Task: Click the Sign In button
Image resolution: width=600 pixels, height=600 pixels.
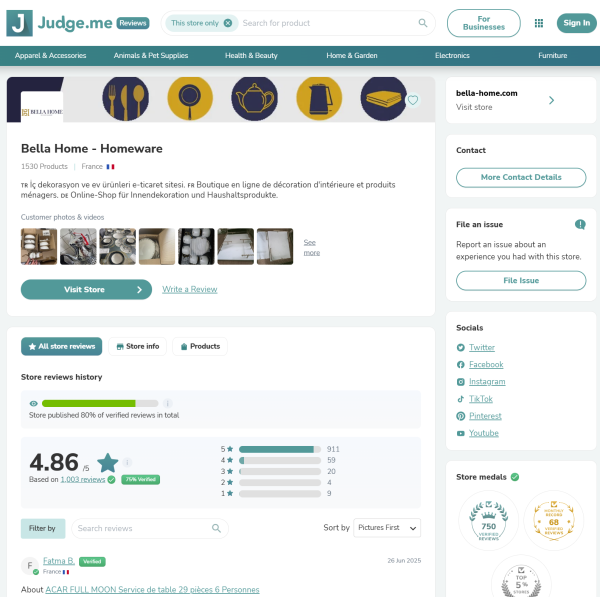Action: coord(577,23)
